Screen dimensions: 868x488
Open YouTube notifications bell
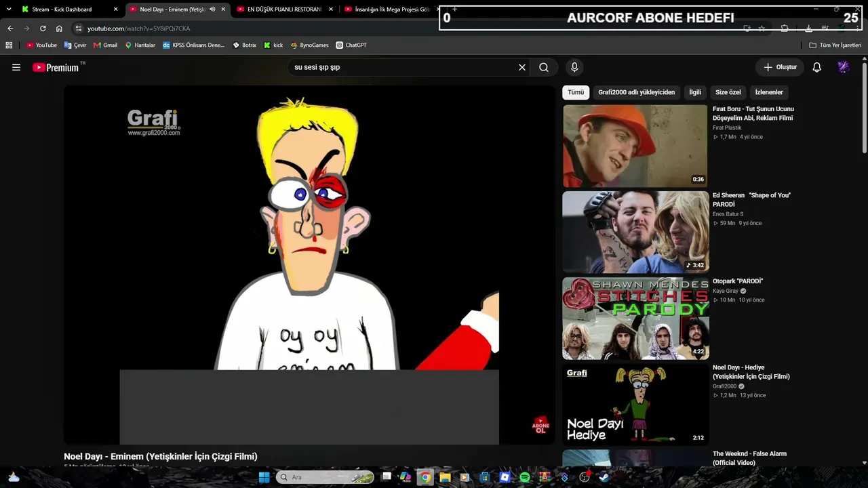[817, 67]
